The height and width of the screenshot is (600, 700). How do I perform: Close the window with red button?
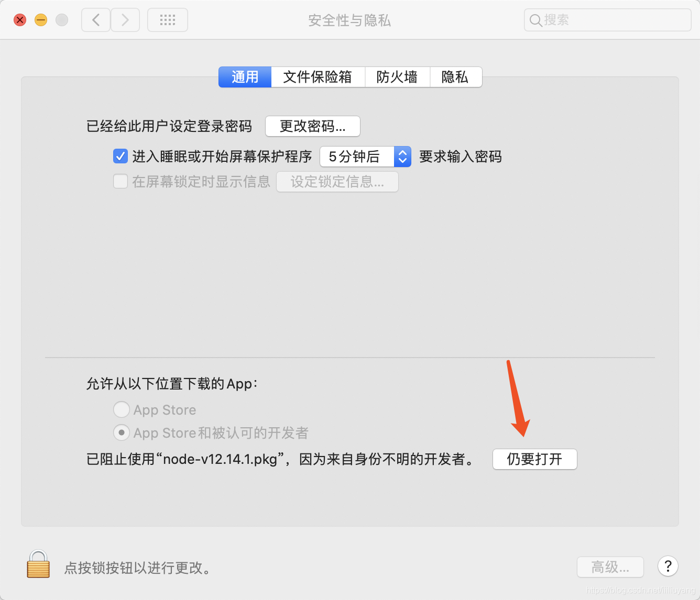20,20
